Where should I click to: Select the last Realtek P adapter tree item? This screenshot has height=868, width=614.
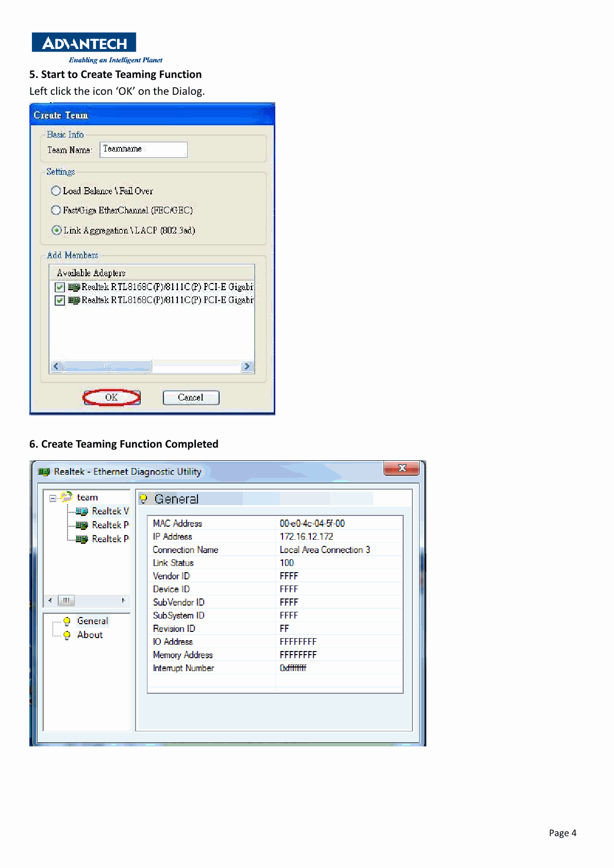[x=110, y=539]
